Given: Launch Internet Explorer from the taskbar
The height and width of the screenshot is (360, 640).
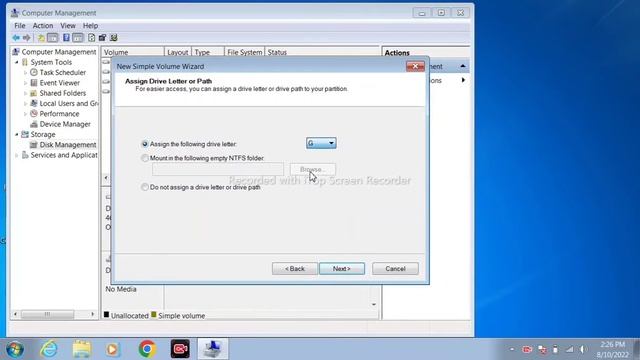Looking at the screenshot, I should click(x=49, y=349).
